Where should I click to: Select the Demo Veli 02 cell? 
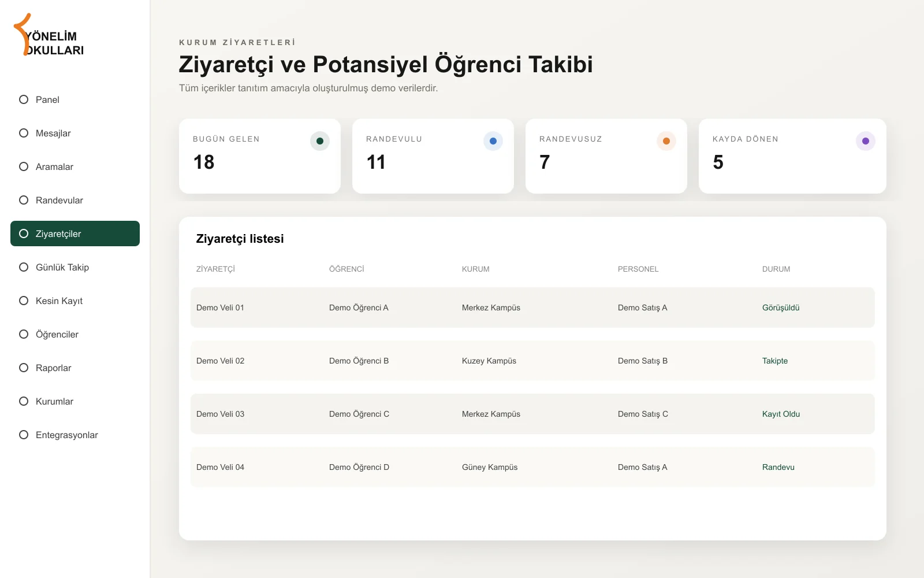pos(220,361)
